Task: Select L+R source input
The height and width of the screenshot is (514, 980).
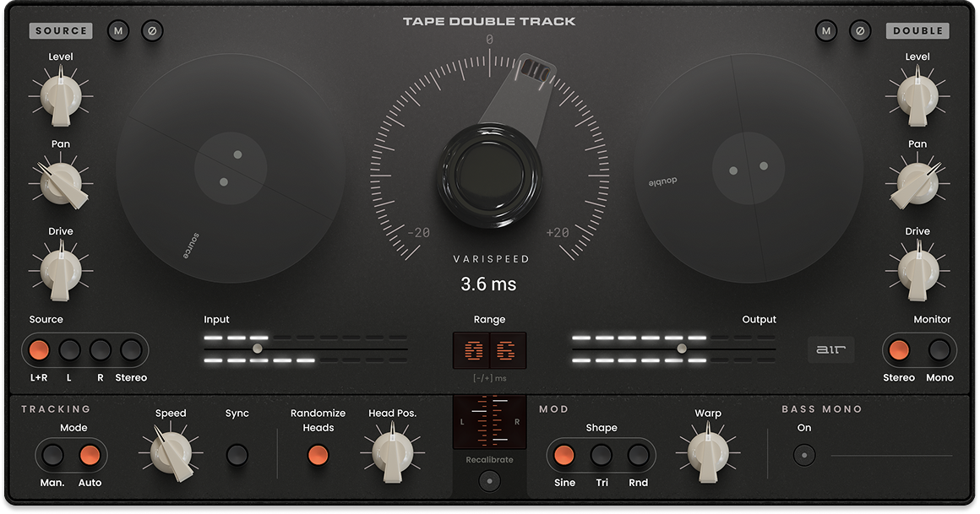Action: 39,349
